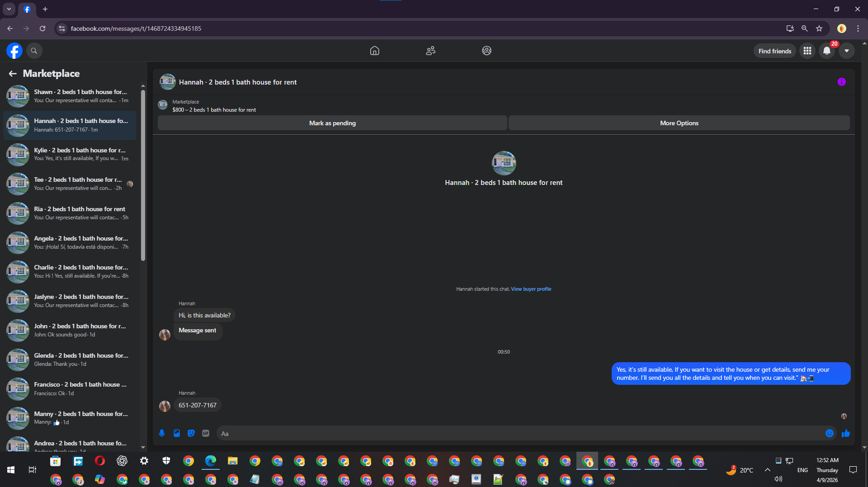Open the John conversation
Screen dimensions: 868x487
tap(70, 330)
